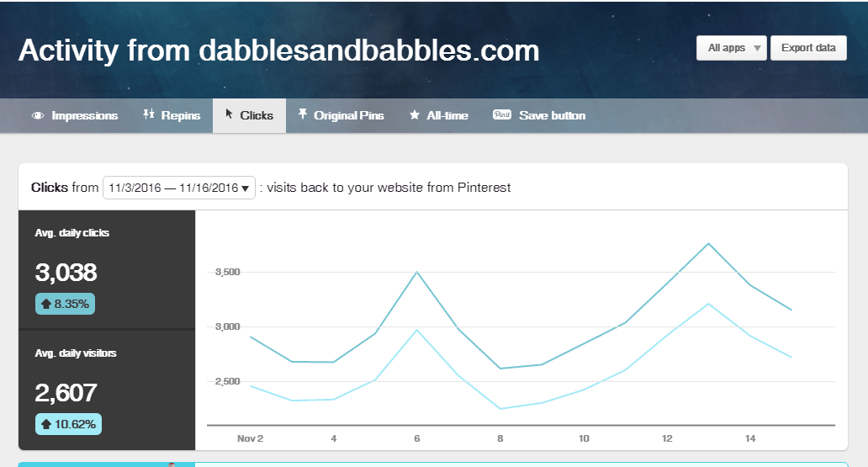Screen dimensions: 868x467
Task: Select the Avg. daily clicks panel
Action: pos(107,270)
